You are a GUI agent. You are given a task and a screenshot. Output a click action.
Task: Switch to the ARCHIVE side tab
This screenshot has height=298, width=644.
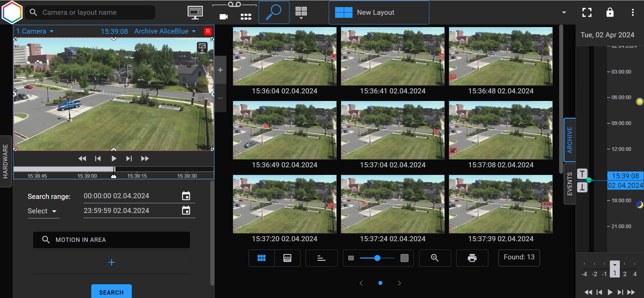point(570,140)
